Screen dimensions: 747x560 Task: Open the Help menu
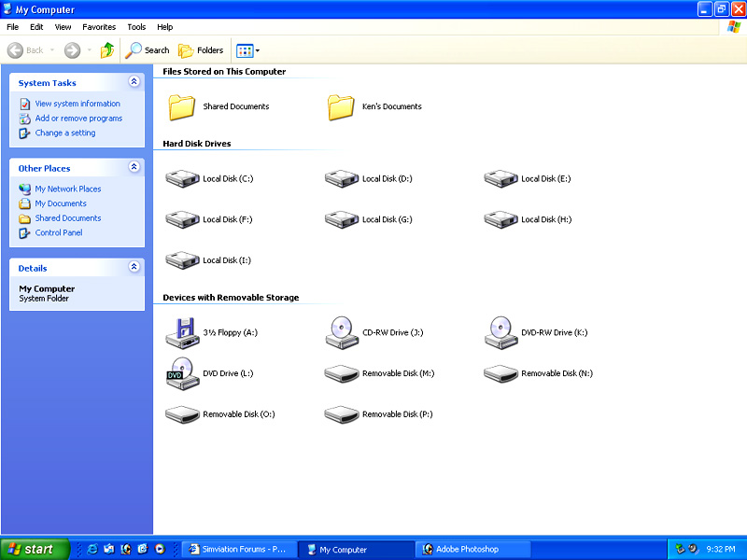[x=165, y=27]
